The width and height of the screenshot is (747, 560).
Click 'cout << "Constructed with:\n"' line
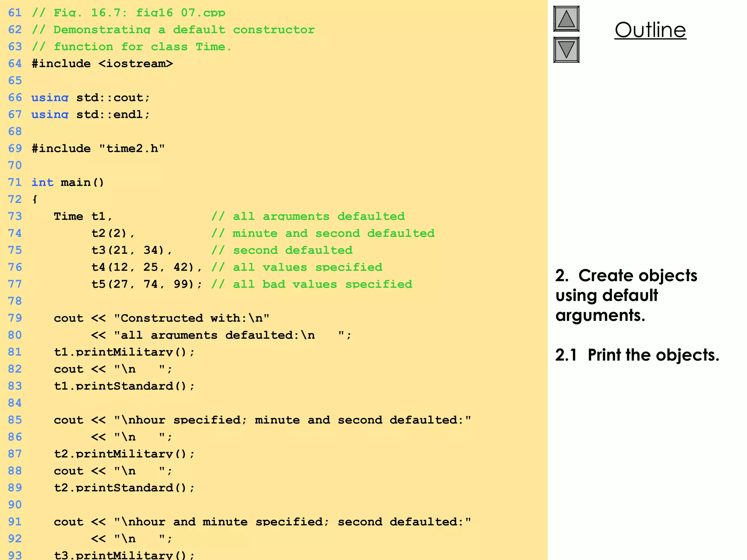coord(162,318)
